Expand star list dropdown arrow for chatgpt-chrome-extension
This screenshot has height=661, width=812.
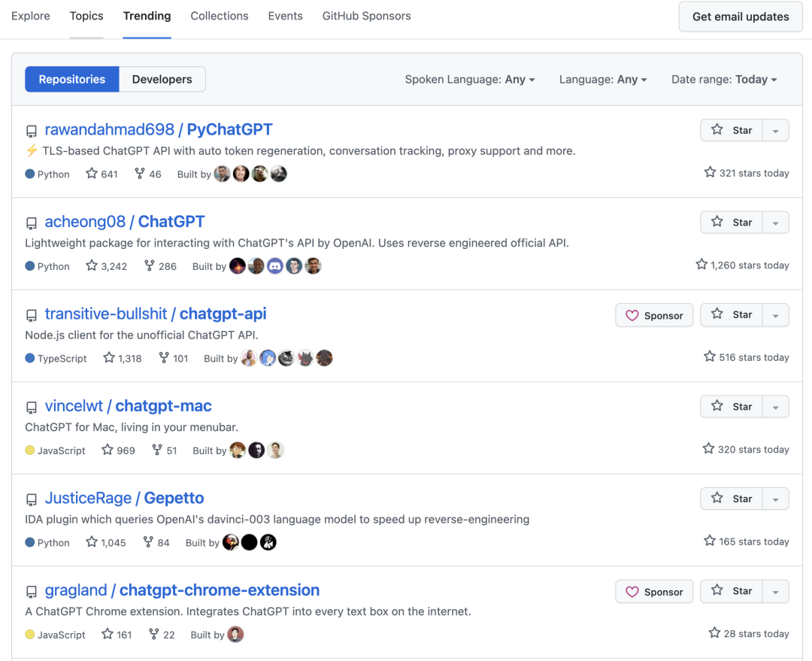click(776, 591)
